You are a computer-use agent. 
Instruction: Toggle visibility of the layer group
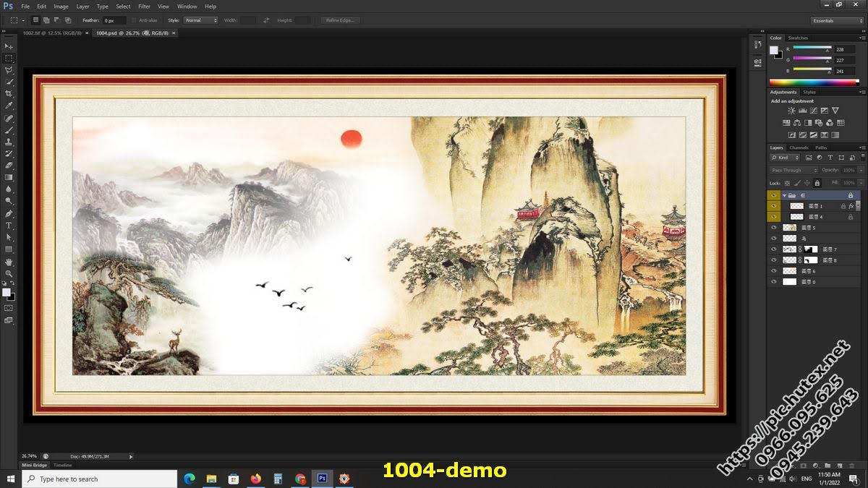tap(774, 195)
